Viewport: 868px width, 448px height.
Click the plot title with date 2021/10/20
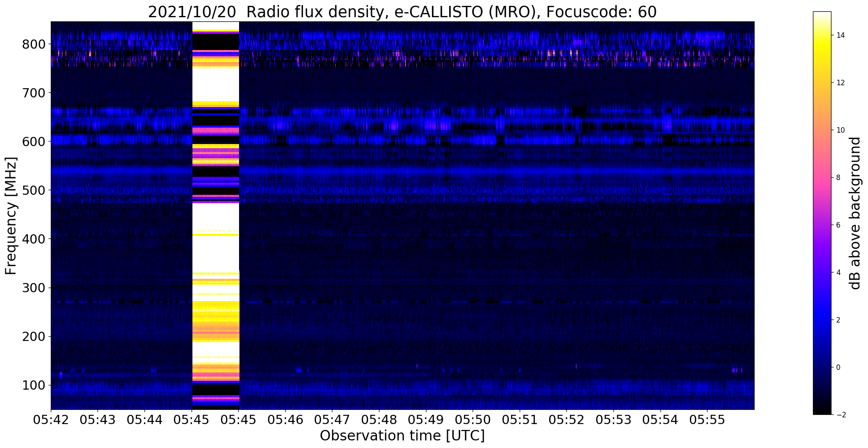tap(402, 12)
